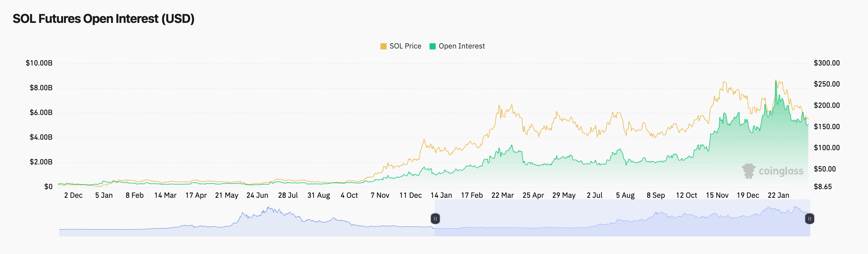The height and width of the screenshot is (254, 868).
Task: Click the 2 Dec date label
Action: [x=73, y=195]
